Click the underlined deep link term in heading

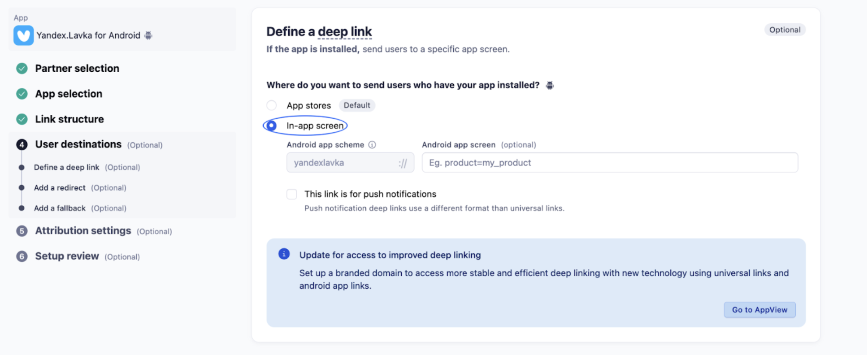[x=344, y=32]
